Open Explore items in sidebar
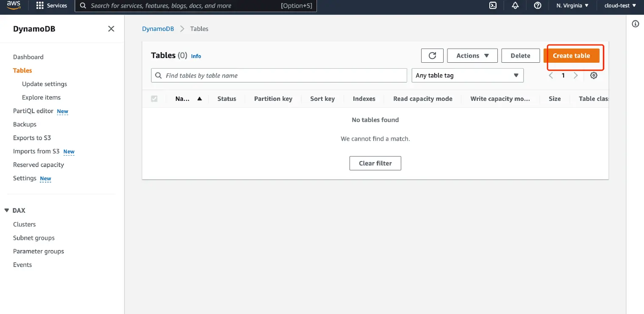The width and height of the screenshot is (644, 314). tap(41, 97)
